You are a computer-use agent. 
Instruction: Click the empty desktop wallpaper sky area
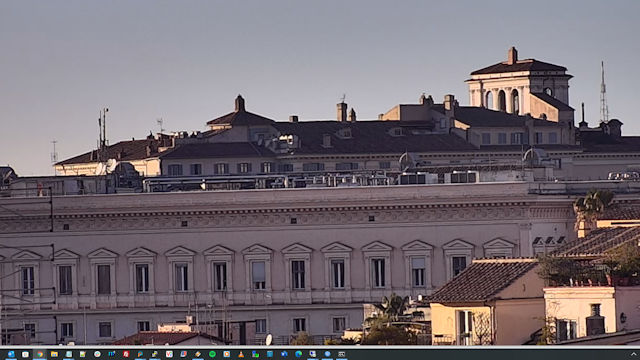(286, 49)
